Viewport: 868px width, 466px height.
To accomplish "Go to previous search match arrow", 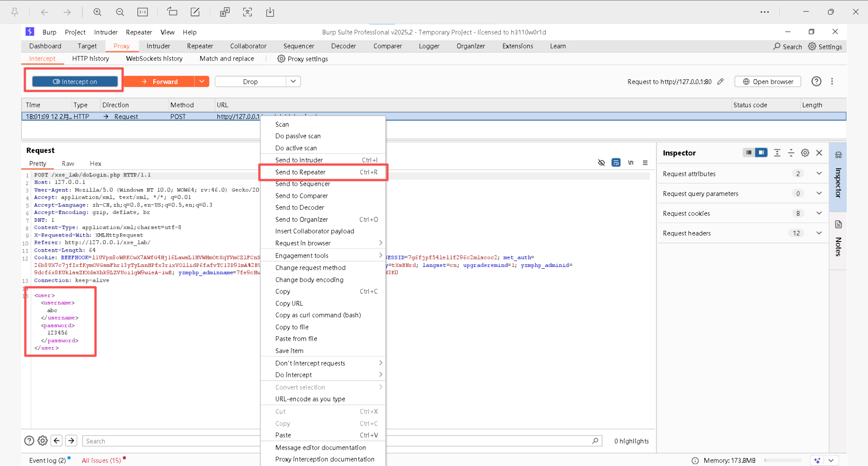I will coord(57,441).
